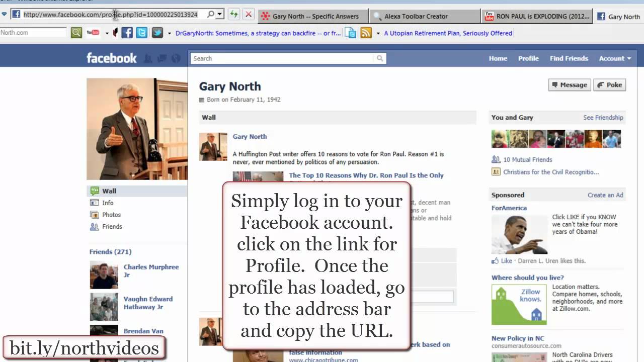The image size is (644, 362).
Task: Expand the Account dropdown menu
Action: click(615, 58)
